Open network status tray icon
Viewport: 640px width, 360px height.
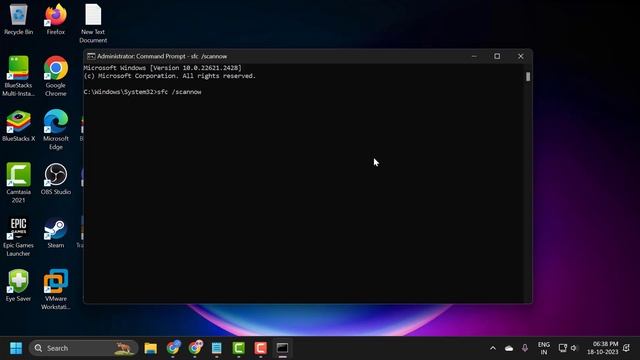562,348
